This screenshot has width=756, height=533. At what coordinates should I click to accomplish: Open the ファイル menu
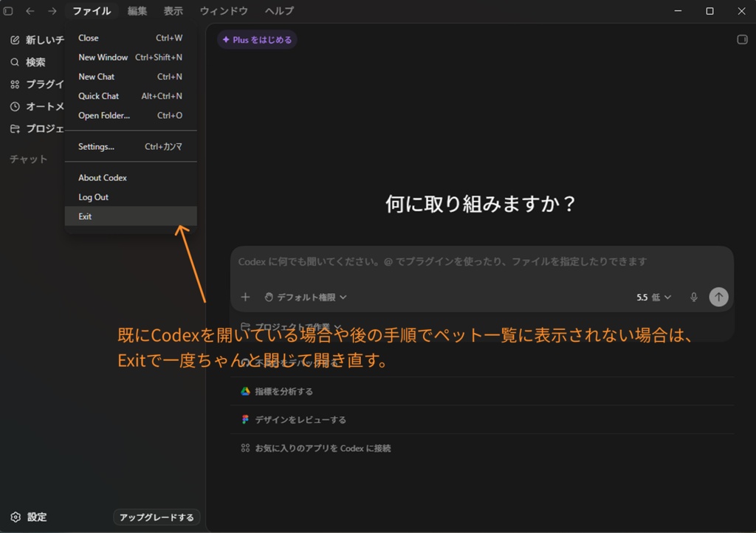92,10
